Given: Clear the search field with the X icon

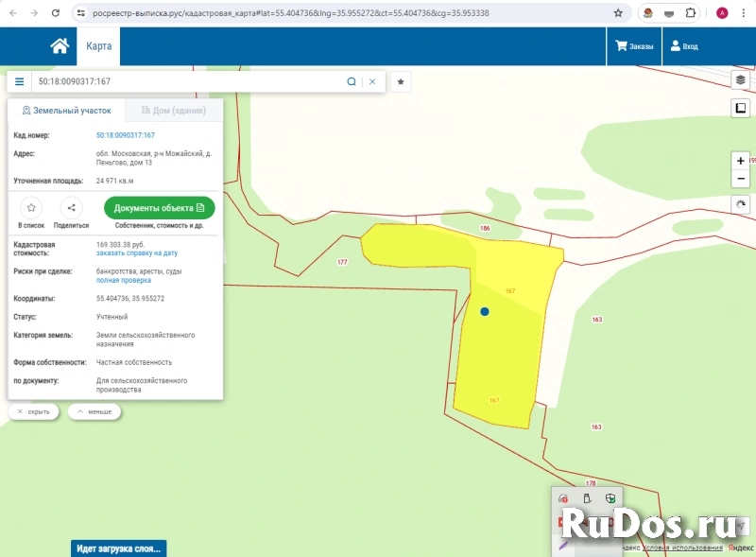Looking at the screenshot, I should click(x=372, y=82).
